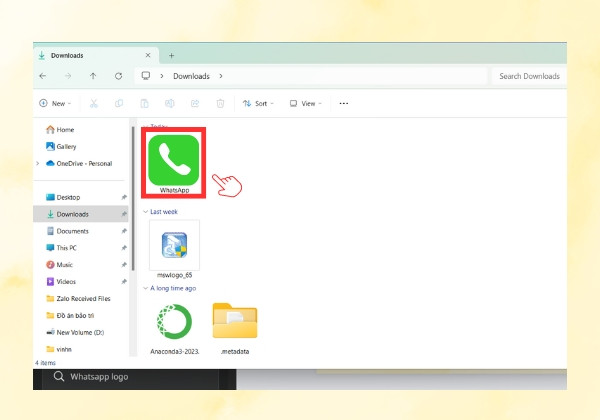Unpin Desktop using its pin icon
This screenshot has width=600, height=420.
tap(124, 197)
